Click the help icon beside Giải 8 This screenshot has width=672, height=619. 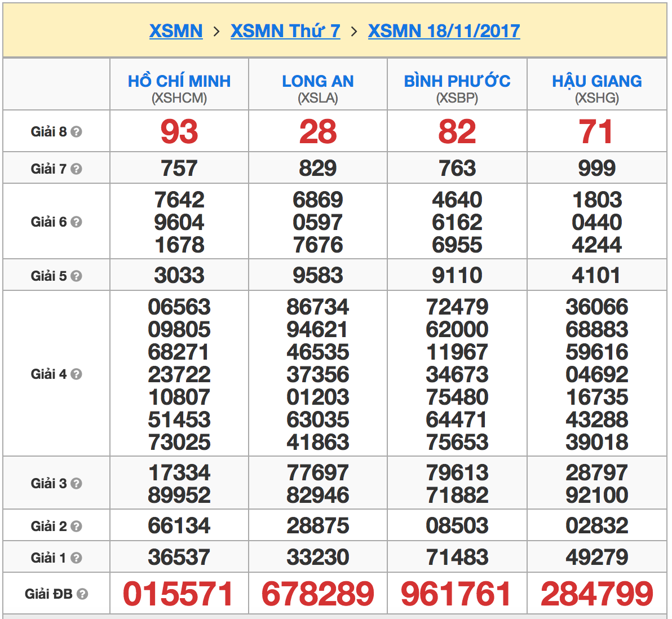77,132
